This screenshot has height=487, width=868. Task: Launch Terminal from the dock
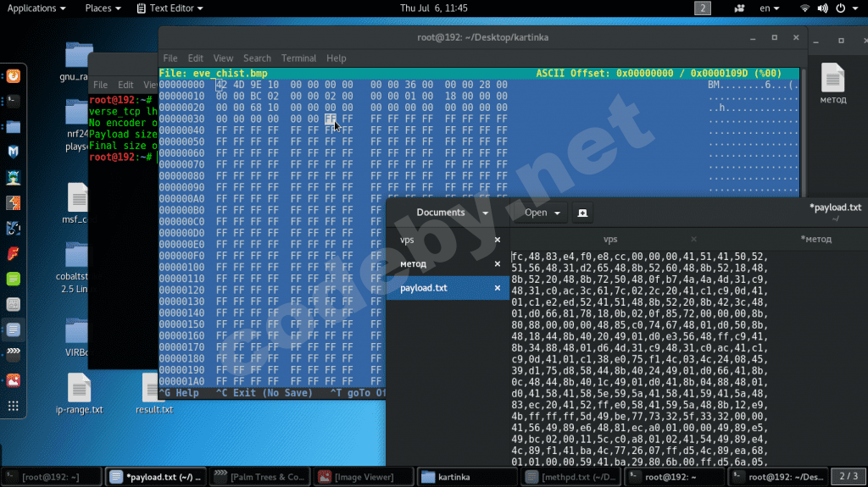coord(14,102)
